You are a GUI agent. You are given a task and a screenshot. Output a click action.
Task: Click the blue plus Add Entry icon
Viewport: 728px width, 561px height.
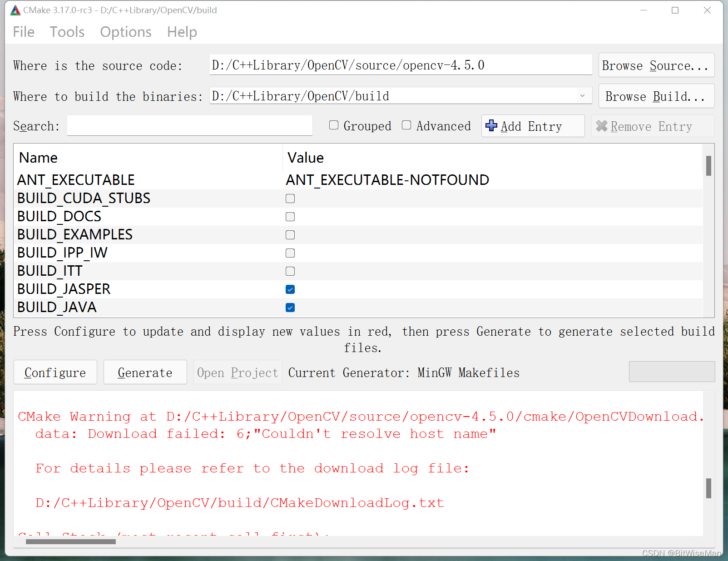point(491,125)
